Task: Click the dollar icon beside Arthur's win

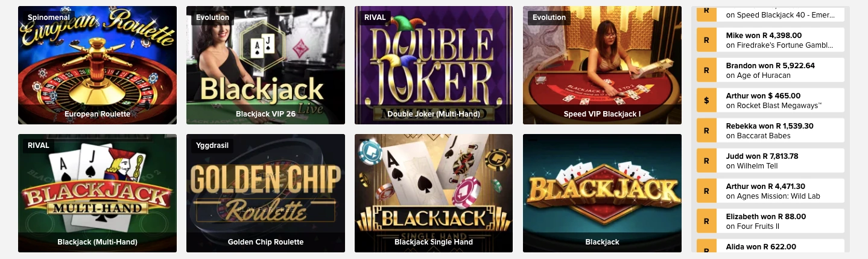Action: pyautogui.click(x=706, y=100)
